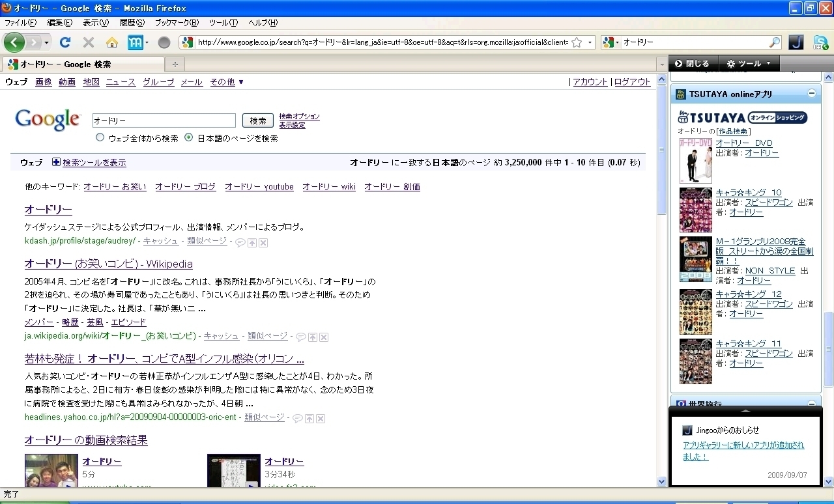Expand 検索ツールを表示 with the plus icon

[56, 162]
